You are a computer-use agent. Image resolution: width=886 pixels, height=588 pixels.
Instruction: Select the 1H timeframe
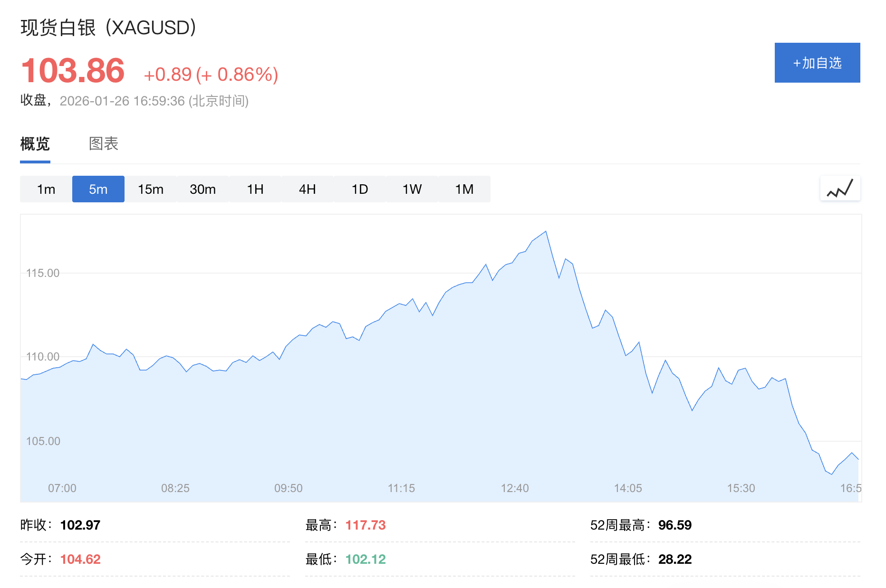point(255,189)
